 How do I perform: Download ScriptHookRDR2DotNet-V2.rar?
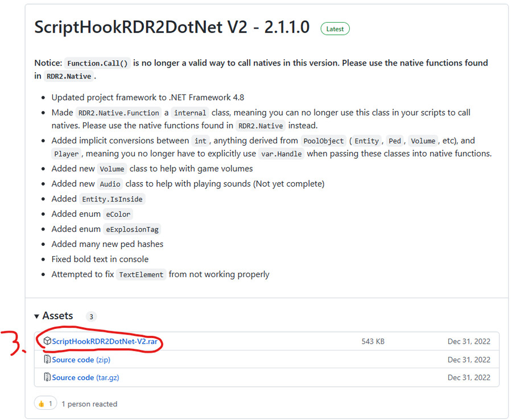[x=105, y=341]
